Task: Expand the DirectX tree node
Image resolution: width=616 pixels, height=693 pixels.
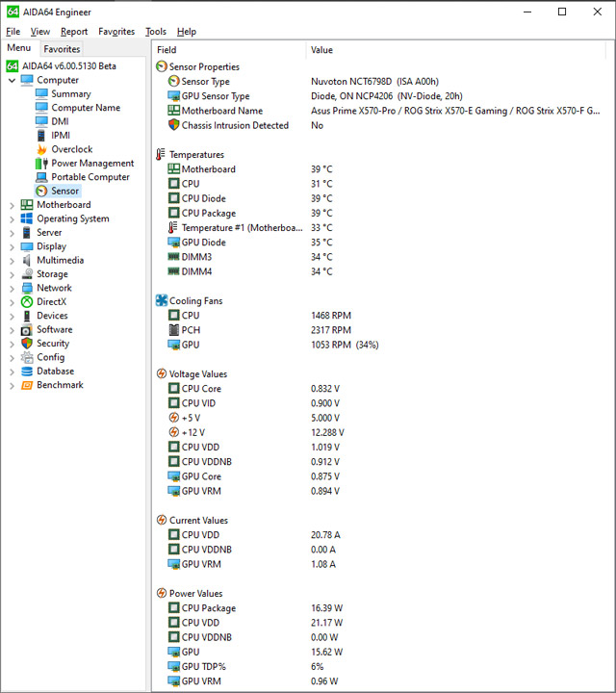Action: pyautogui.click(x=12, y=302)
